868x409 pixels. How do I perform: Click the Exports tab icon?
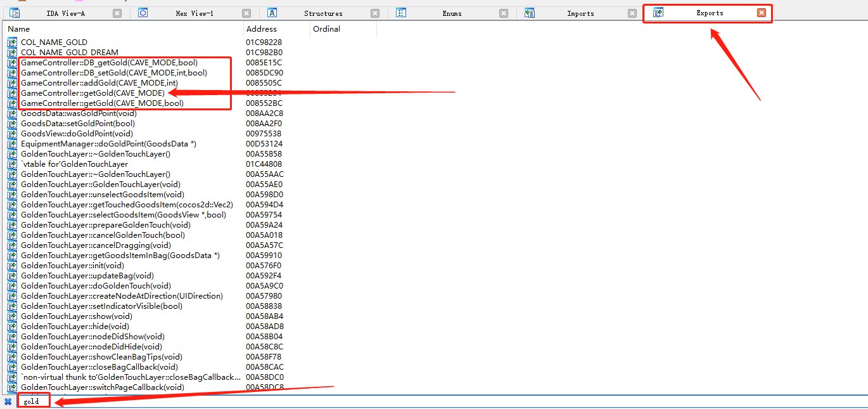(x=659, y=13)
